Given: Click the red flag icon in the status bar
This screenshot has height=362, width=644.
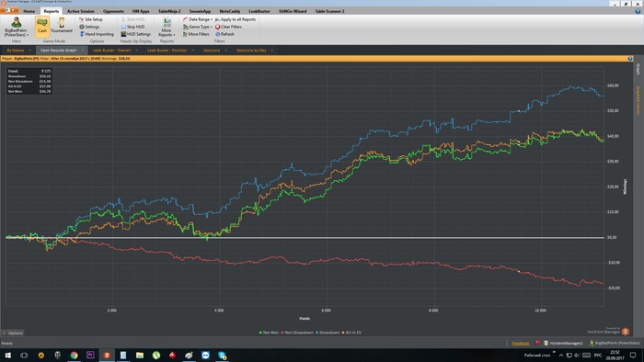Looking at the screenshot, I should [x=537, y=343].
